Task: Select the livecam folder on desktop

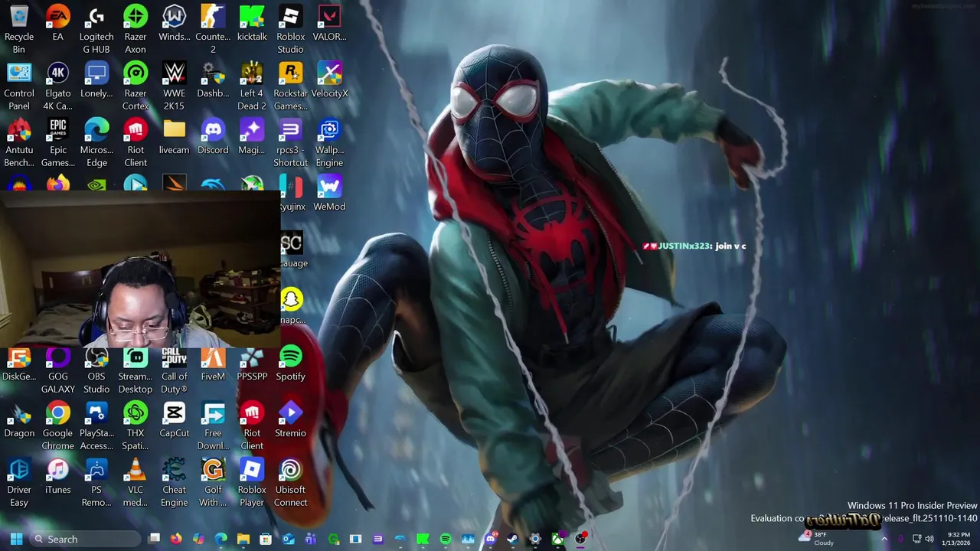Action: tap(174, 137)
